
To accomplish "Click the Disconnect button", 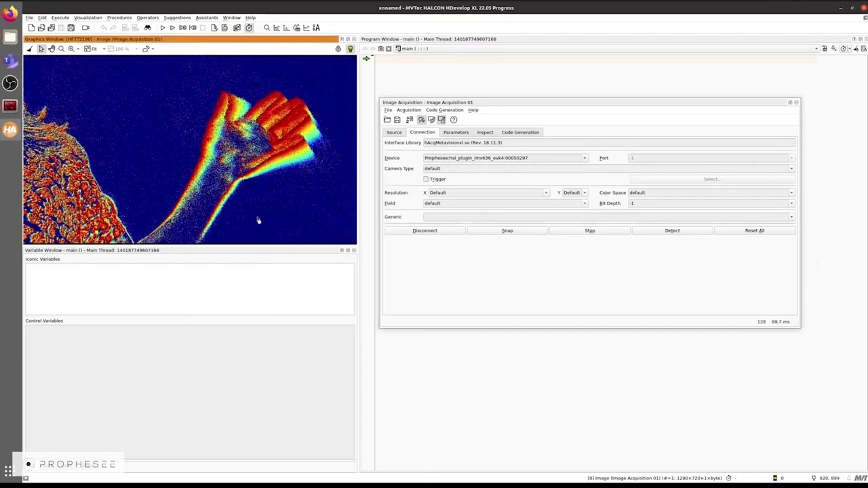I will (x=425, y=230).
